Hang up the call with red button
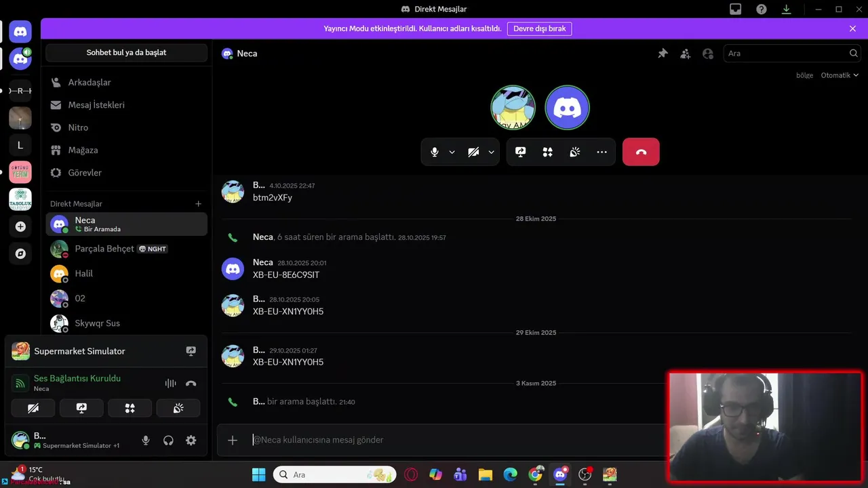Image resolution: width=868 pixels, height=488 pixels. [641, 152]
